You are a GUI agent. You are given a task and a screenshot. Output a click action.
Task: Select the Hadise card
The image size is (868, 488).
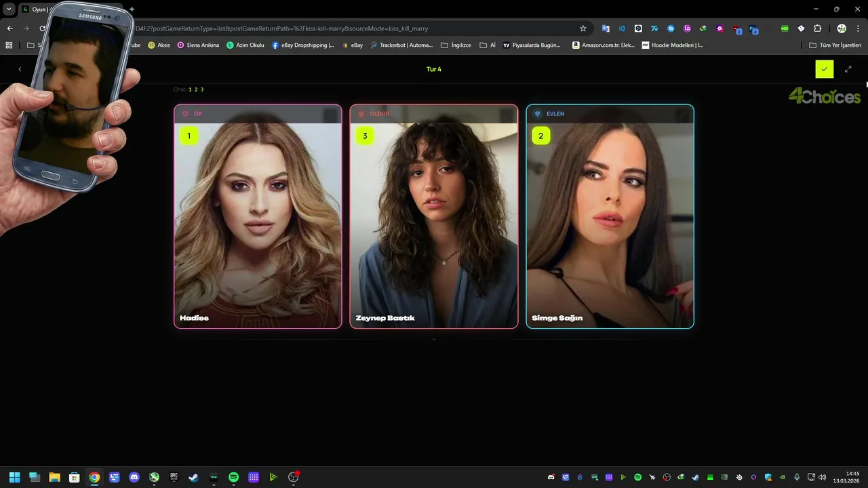[x=258, y=216]
